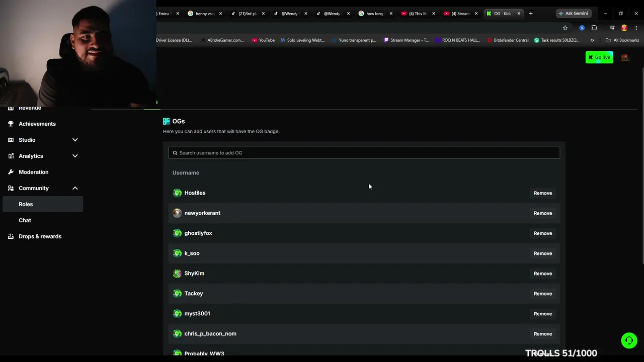Viewport: 644px width, 362px height.
Task: Remove Tackey from OGs
Action: click(x=543, y=294)
